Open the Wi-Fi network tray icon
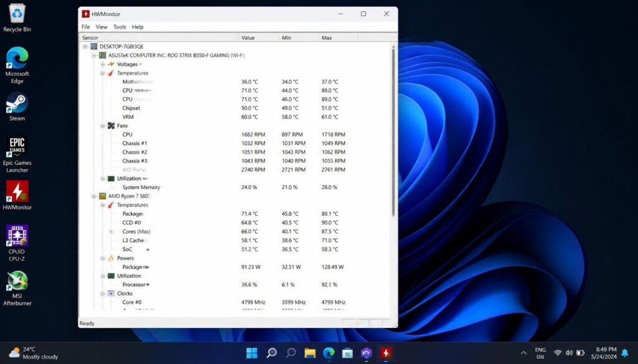The width and height of the screenshot is (638, 364). pos(558,353)
